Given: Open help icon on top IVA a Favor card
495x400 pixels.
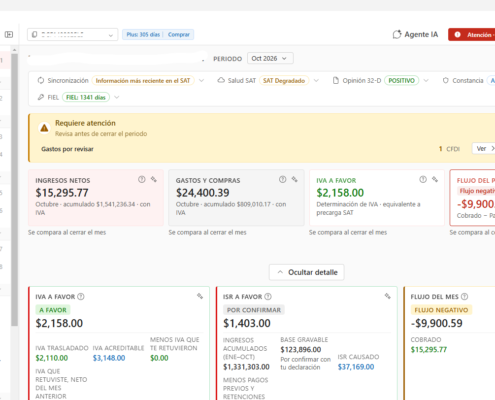Looking at the screenshot, I should coord(423,179).
